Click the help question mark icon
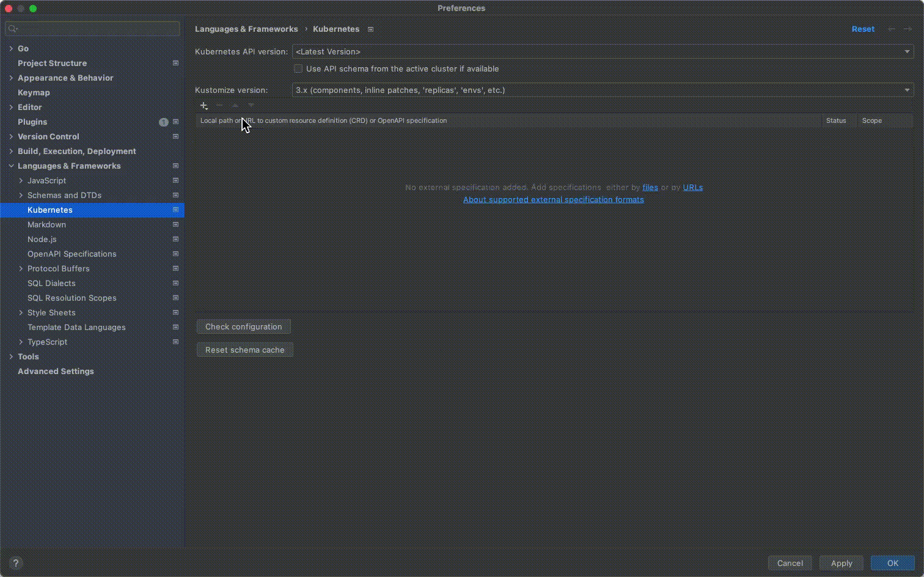Viewport: 924px width, 577px height. pyautogui.click(x=16, y=563)
